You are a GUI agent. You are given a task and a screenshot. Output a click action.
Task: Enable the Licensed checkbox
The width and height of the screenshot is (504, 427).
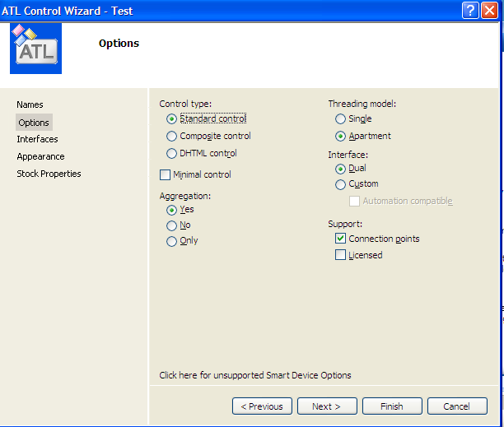(340, 255)
